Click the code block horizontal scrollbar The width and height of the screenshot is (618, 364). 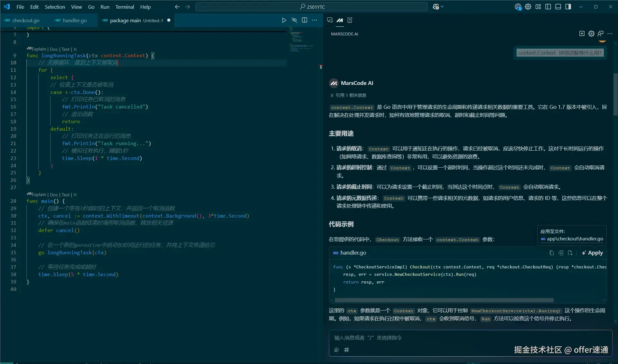click(x=444, y=300)
